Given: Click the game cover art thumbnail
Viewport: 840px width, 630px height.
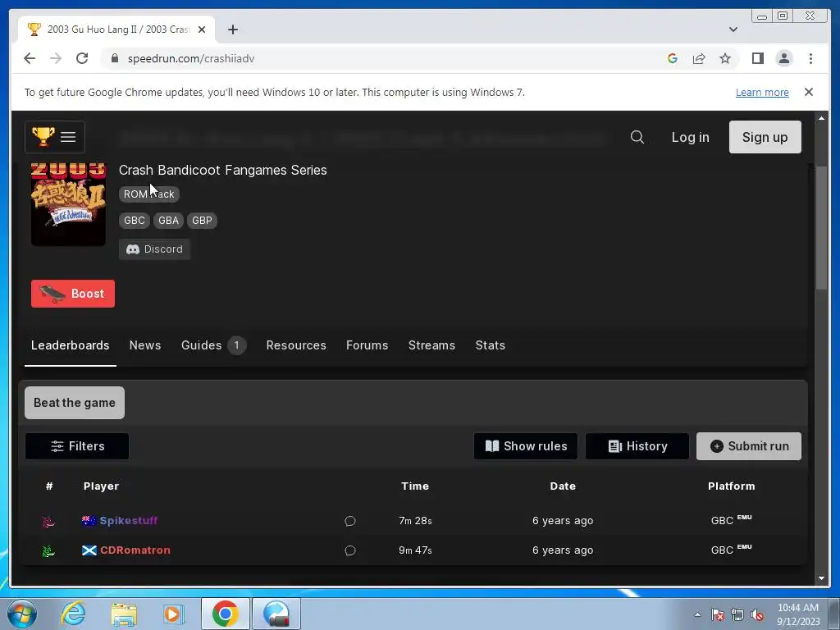Looking at the screenshot, I should pos(68,204).
